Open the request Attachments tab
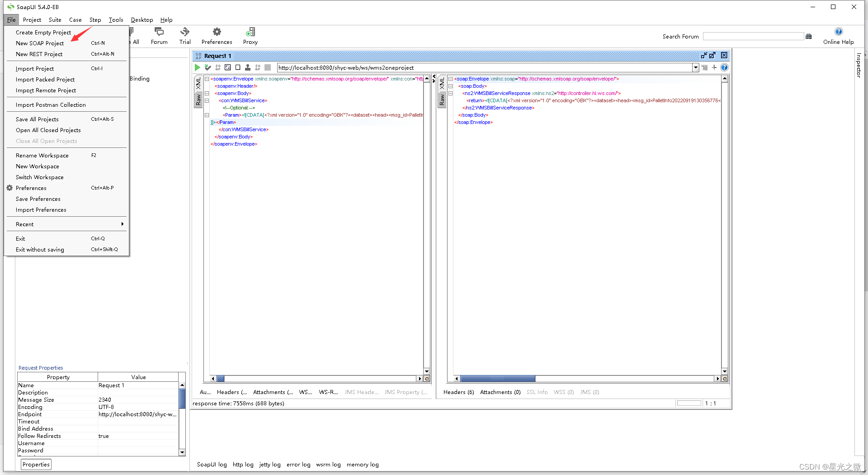Viewport: 868px width, 475px height. coord(273,392)
